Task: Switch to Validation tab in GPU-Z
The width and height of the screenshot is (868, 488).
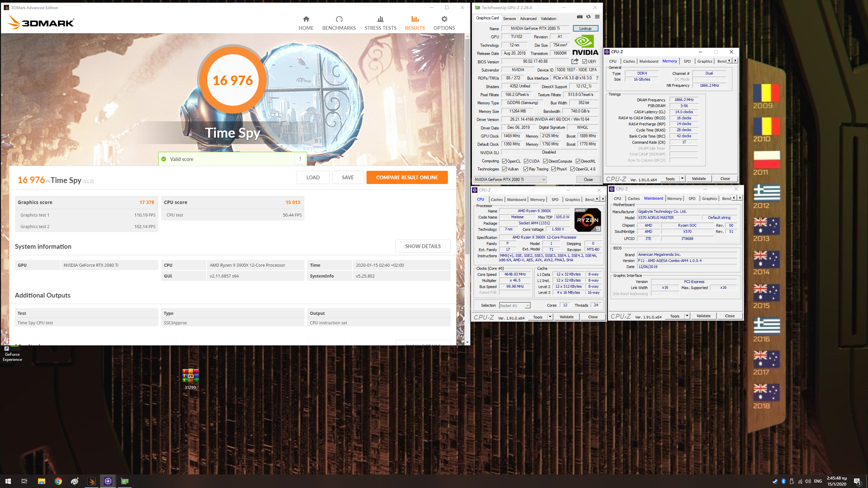Action: (x=548, y=19)
